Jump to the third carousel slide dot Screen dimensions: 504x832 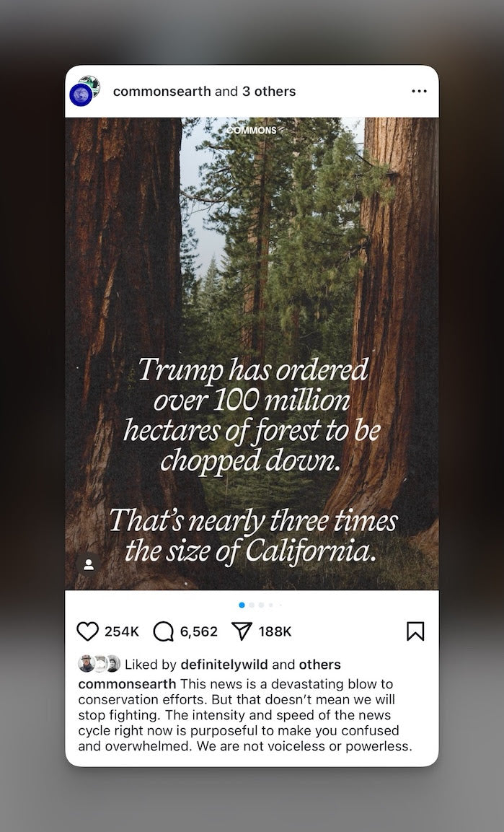click(x=261, y=605)
